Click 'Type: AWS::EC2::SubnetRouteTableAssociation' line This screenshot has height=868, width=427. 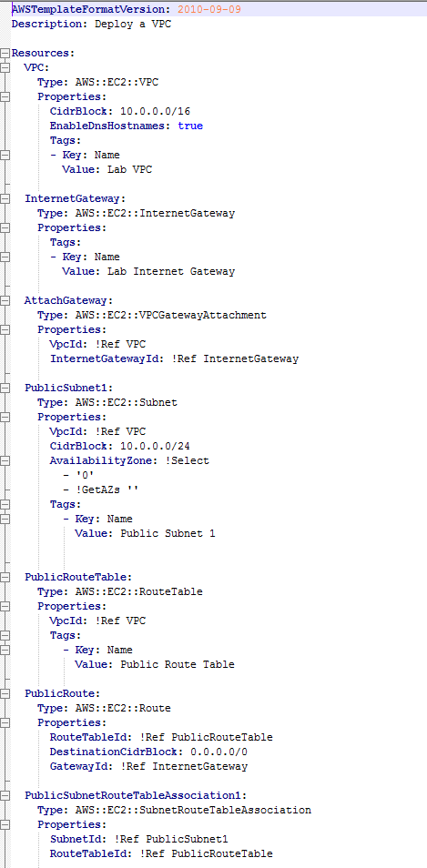[x=175, y=810]
